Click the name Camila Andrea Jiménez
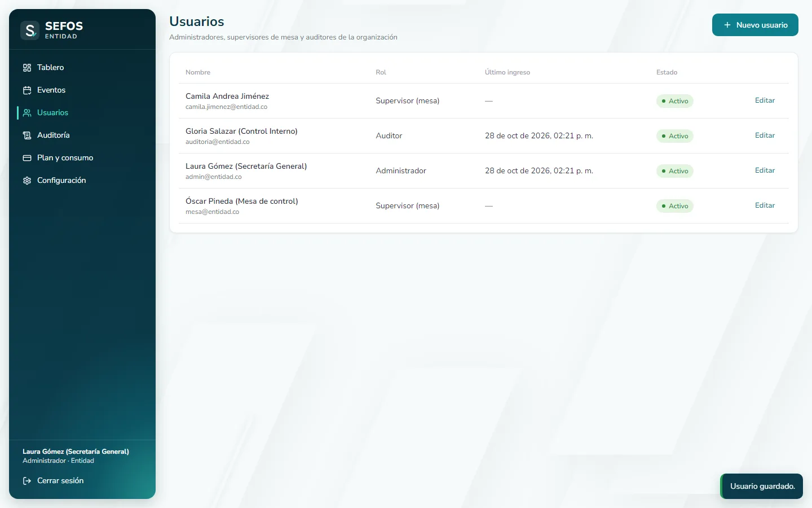812x508 pixels. [x=227, y=96]
